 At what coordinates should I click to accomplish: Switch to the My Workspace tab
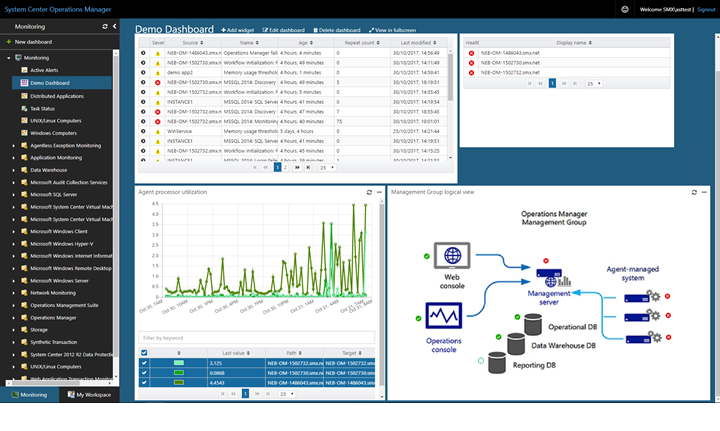(90, 395)
